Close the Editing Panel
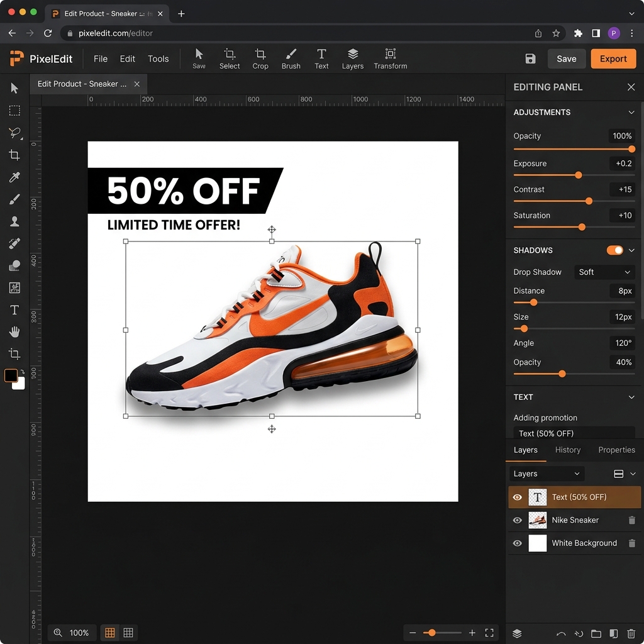Image resolution: width=644 pixels, height=644 pixels. coord(631,87)
